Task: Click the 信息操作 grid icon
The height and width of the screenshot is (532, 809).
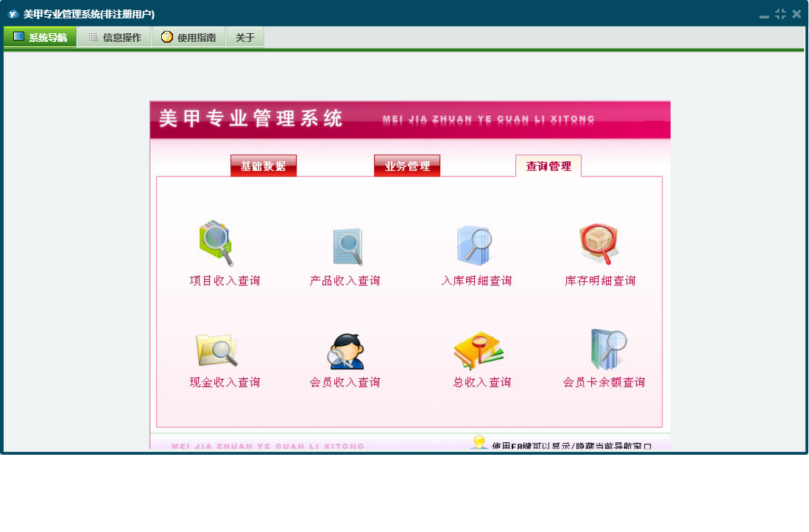Action: pyautogui.click(x=93, y=37)
